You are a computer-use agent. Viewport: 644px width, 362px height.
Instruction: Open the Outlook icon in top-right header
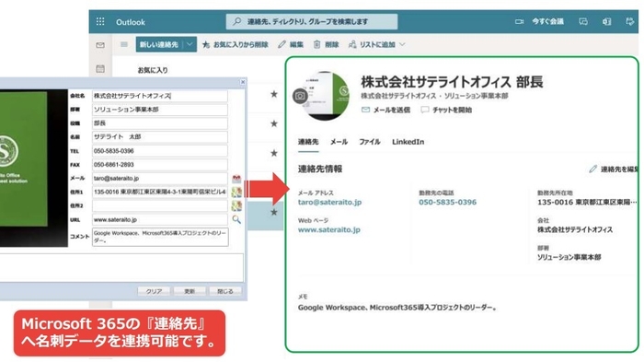606,21
